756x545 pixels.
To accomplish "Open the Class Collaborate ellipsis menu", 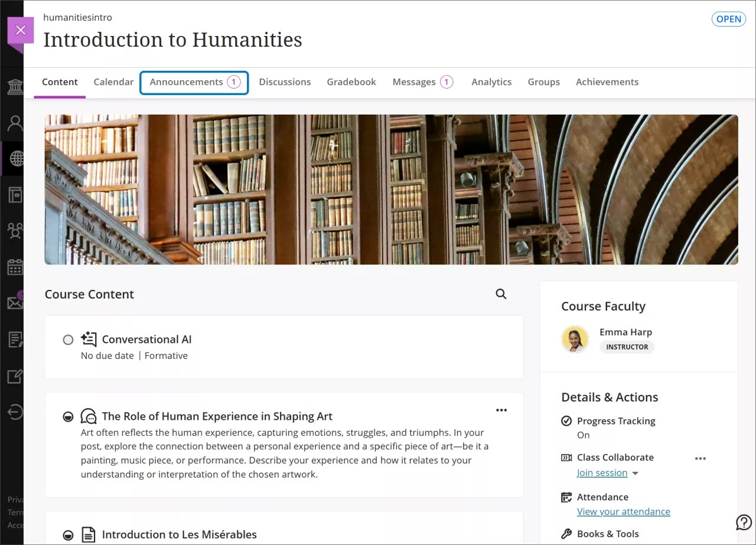I will tap(700, 458).
